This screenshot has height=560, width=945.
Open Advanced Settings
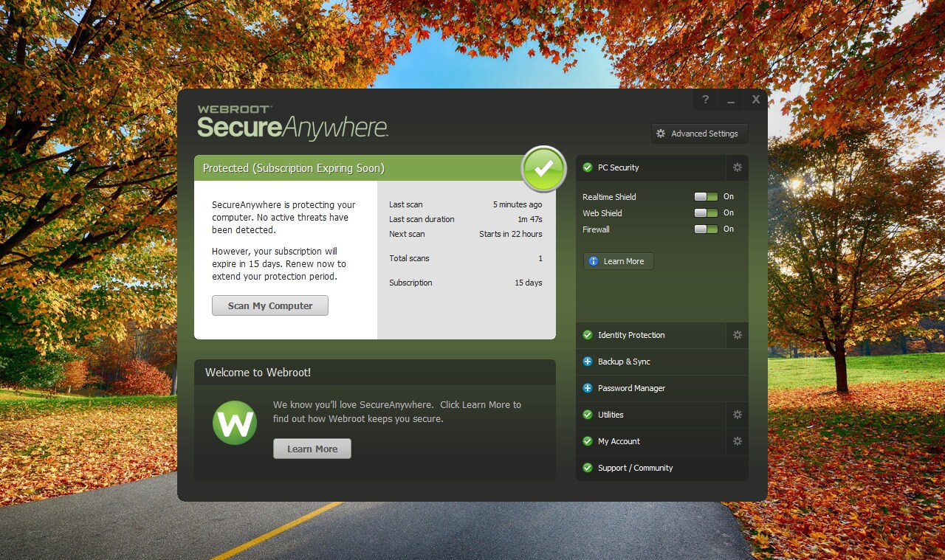698,134
